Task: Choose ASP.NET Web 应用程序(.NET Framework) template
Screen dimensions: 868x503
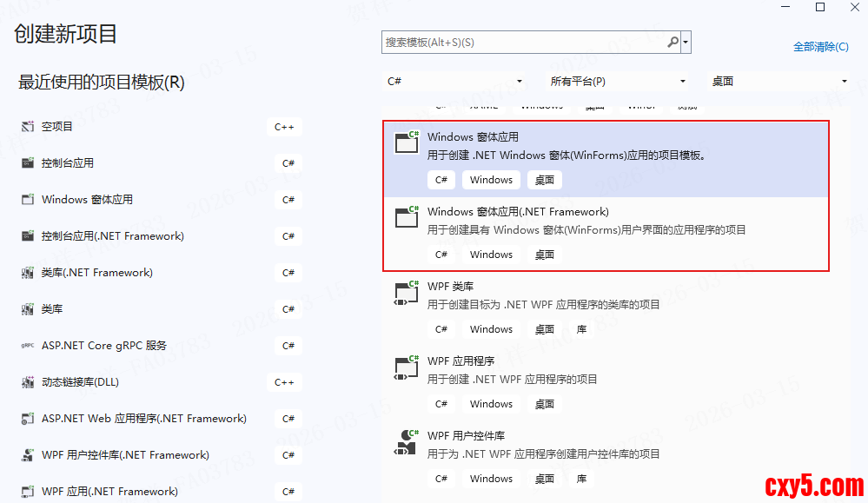Action: point(161,419)
